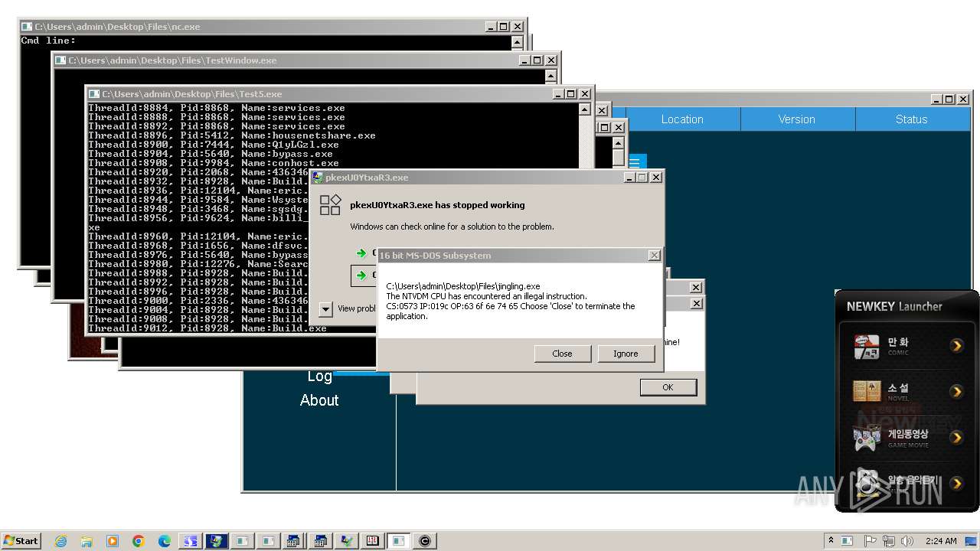Click the nc.exe window title bar
This screenshot has height=551, width=980.
(x=272, y=26)
